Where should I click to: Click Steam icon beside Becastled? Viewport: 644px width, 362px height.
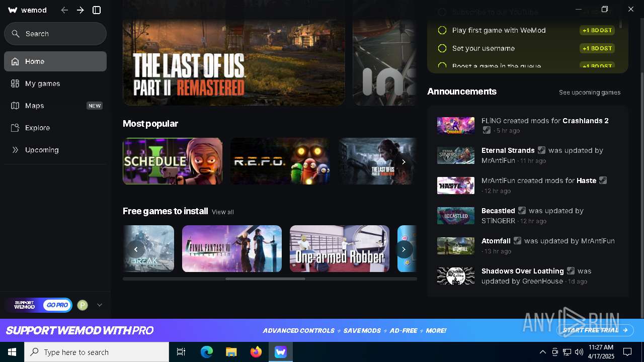tap(522, 211)
